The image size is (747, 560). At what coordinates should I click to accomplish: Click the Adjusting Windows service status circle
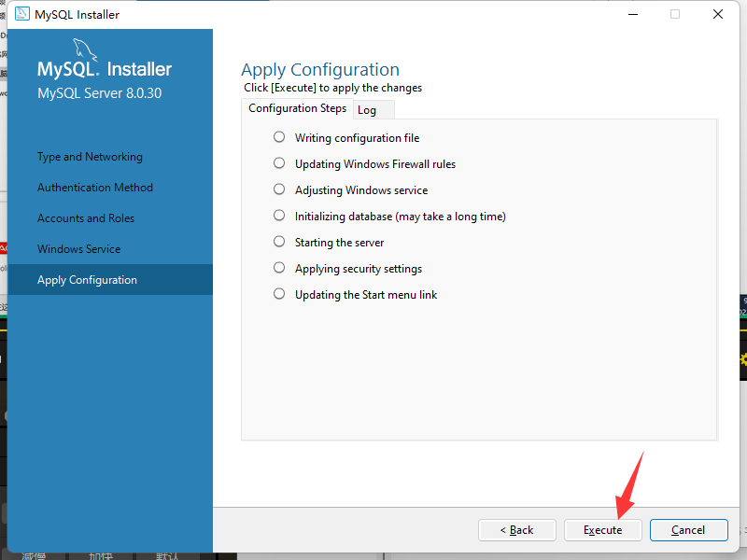point(279,189)
